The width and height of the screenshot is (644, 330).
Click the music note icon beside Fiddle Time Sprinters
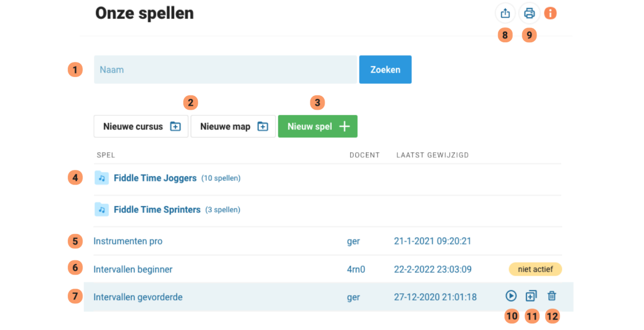(102, 209)
